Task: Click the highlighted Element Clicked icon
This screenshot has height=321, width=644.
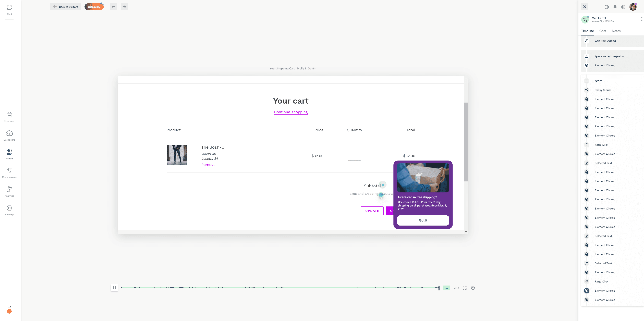Action: click(x=587, y=291)
